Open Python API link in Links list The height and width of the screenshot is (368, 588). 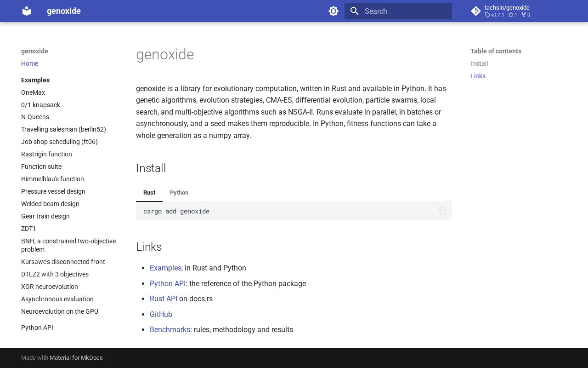point(168,283)
